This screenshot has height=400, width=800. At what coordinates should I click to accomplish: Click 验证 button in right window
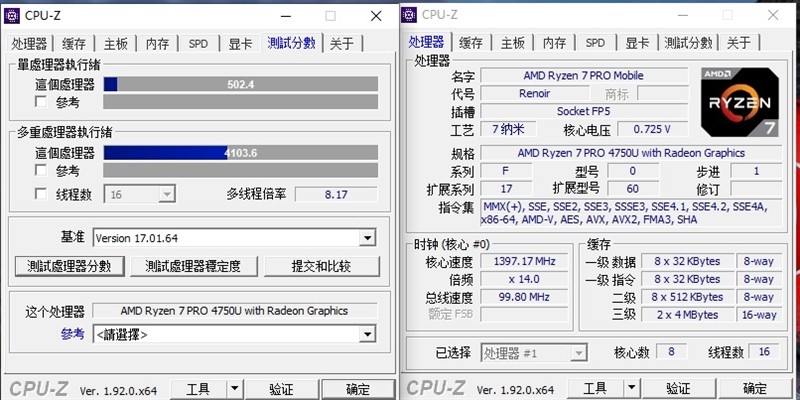pos(678,388)
